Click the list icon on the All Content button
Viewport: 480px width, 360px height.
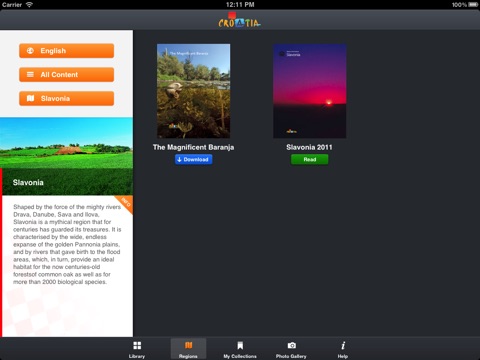tap(30, 75)
